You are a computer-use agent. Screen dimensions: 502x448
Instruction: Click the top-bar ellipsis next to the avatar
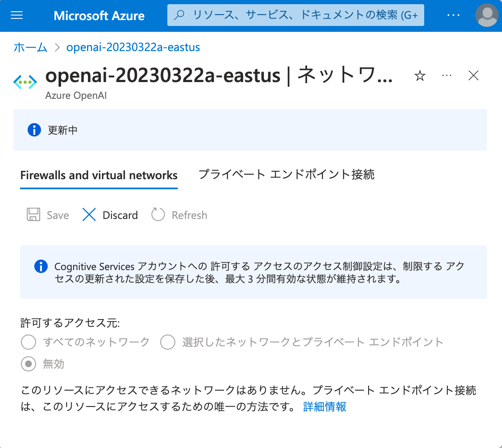(453, 15)
